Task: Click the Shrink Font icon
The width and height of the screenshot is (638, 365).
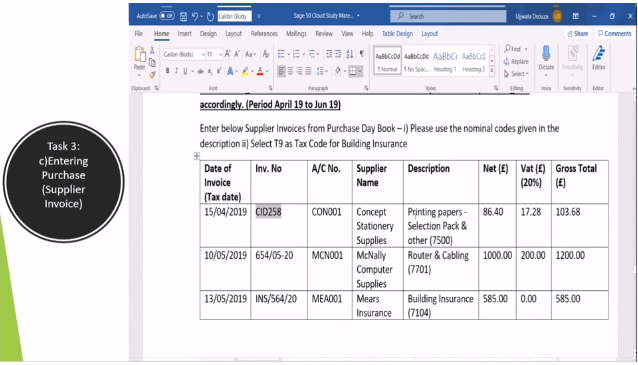Action: pyautogui.click(x=237, y=54)
